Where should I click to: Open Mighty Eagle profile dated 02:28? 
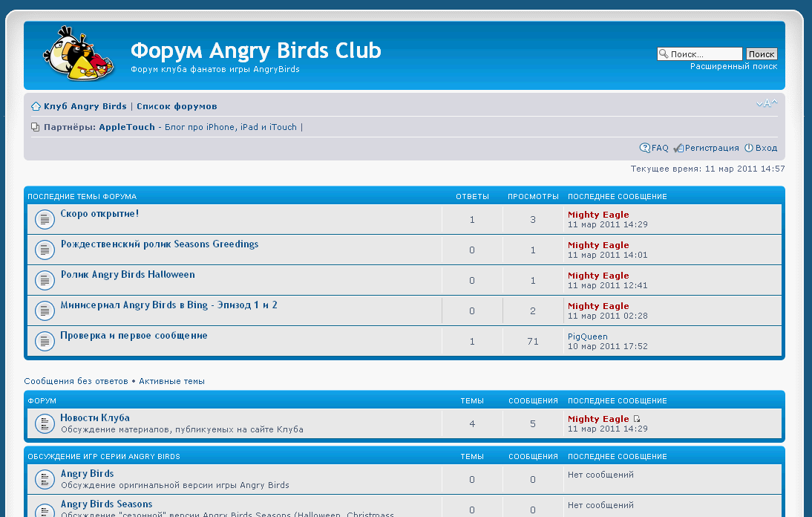pos(598,306)
